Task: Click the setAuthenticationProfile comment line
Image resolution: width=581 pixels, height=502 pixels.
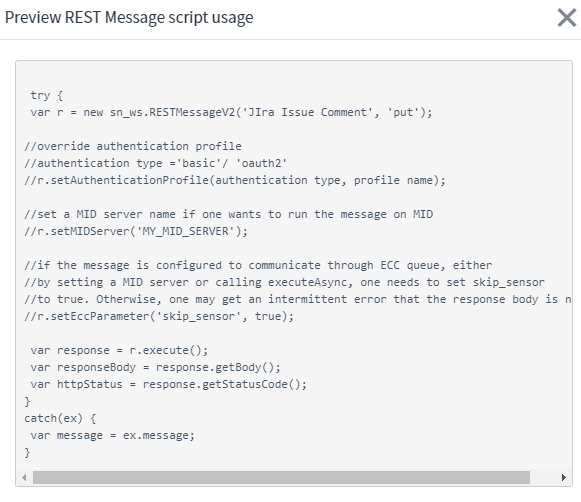Action: pyautogui.click(x=235, y=180)
